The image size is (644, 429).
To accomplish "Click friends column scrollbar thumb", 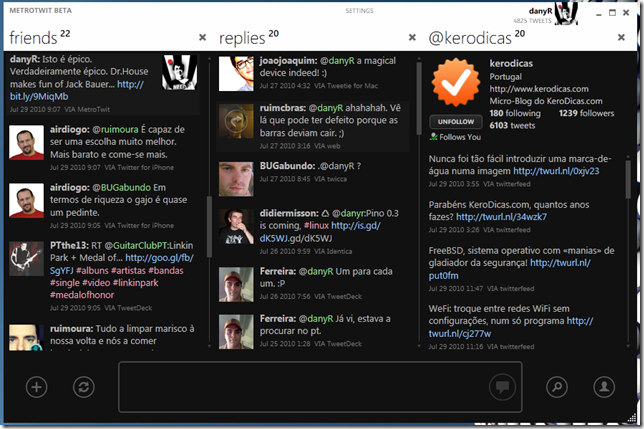I will [x=209, y=227].
